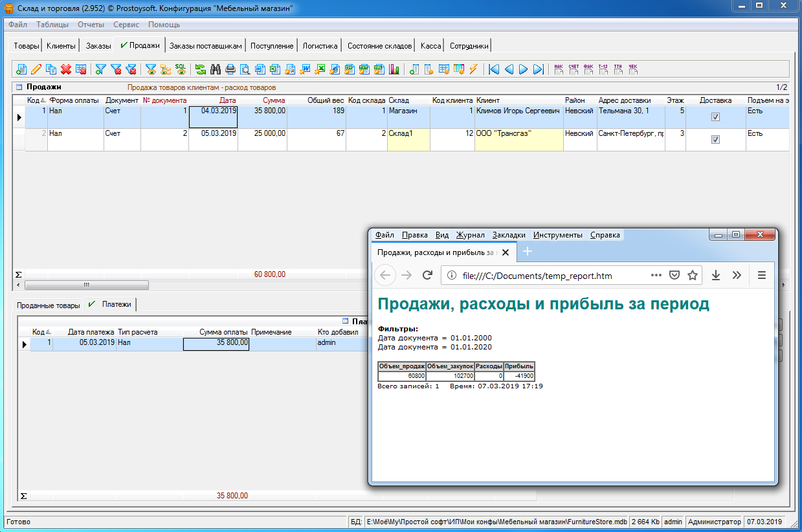Open the Отчеты menu
This screenshot has height=532, width=802.
91,25
